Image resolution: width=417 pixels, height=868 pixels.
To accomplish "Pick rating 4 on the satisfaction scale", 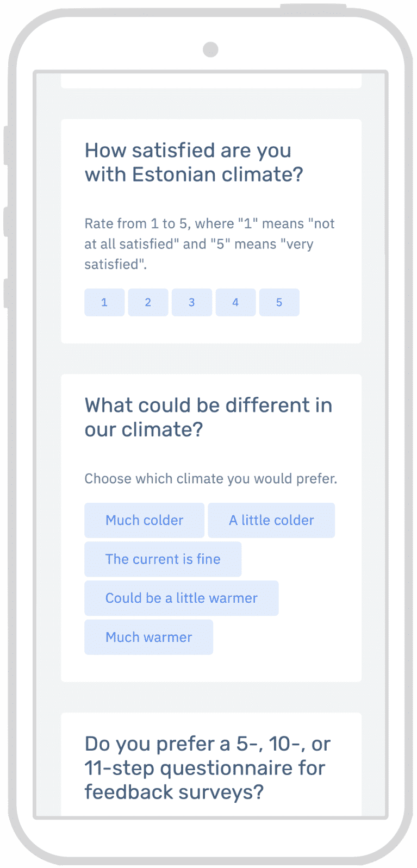I will coord(235,302).
